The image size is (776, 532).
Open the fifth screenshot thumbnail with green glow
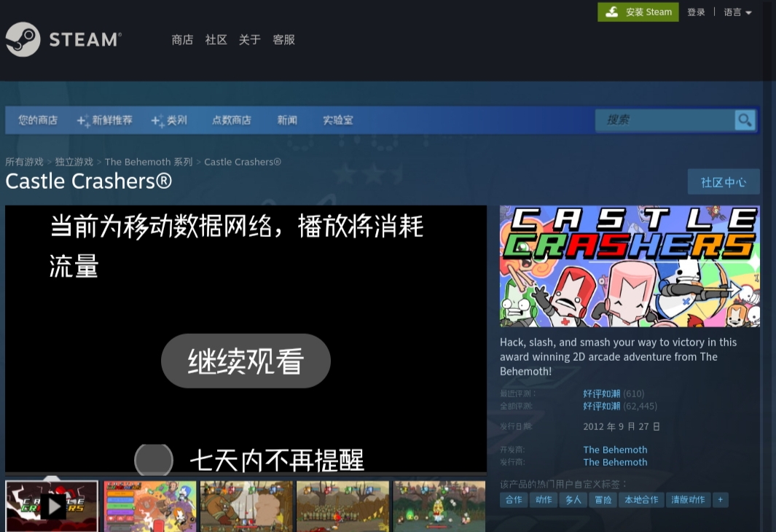tap(439, 506)
